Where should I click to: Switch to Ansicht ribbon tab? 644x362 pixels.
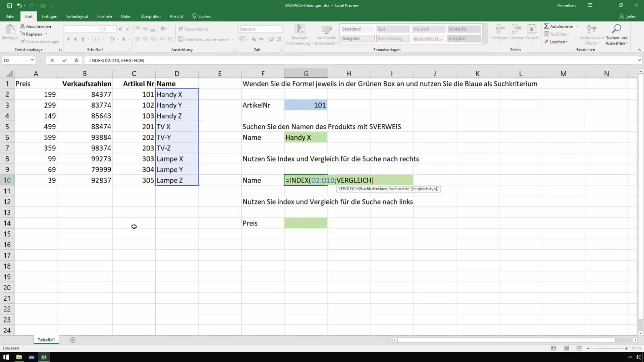click(x=176, y=16)
